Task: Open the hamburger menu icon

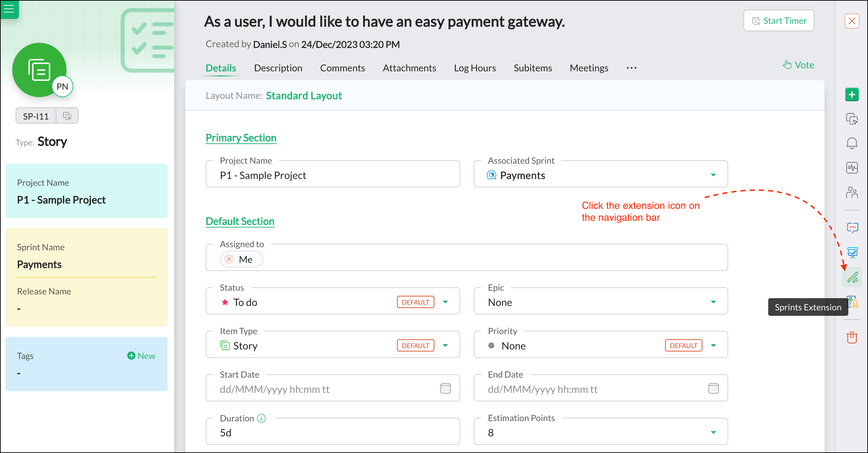Action: click(9, 9)
